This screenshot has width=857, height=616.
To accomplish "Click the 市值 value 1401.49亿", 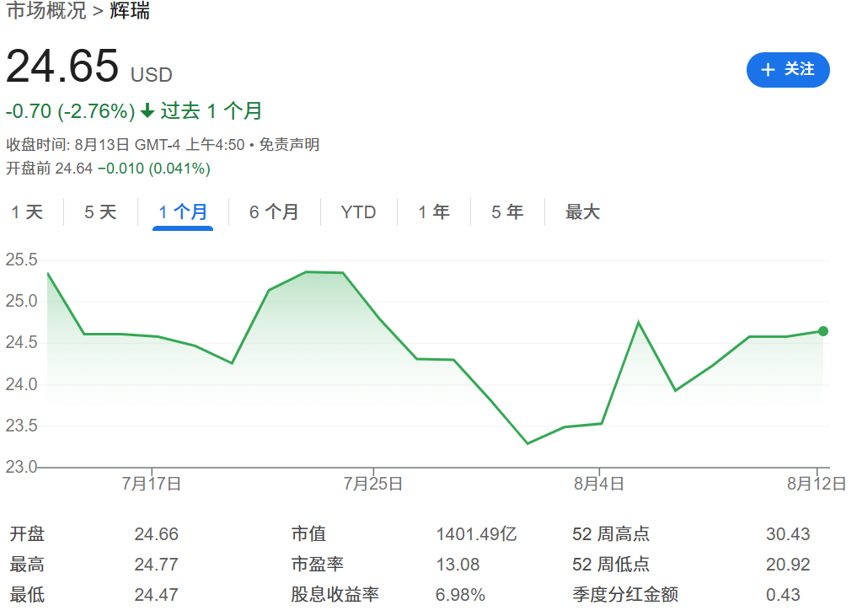I will tap(477, 534).
